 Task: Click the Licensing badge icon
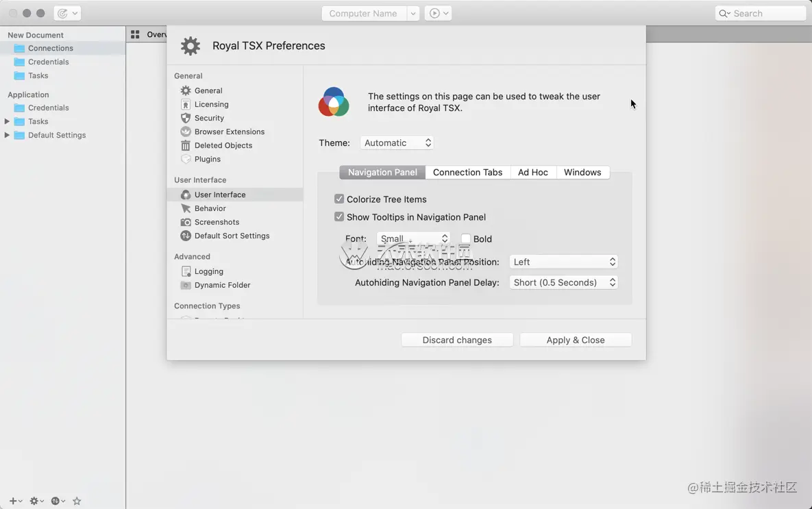[186, 105]
